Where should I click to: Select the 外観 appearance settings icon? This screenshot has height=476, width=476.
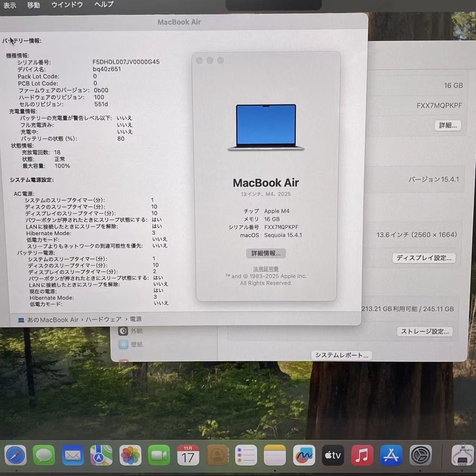tap(123, 331)
